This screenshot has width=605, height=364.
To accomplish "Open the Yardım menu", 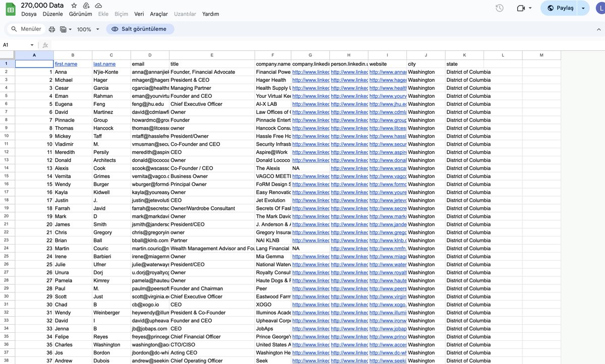I will pos(210,14).
